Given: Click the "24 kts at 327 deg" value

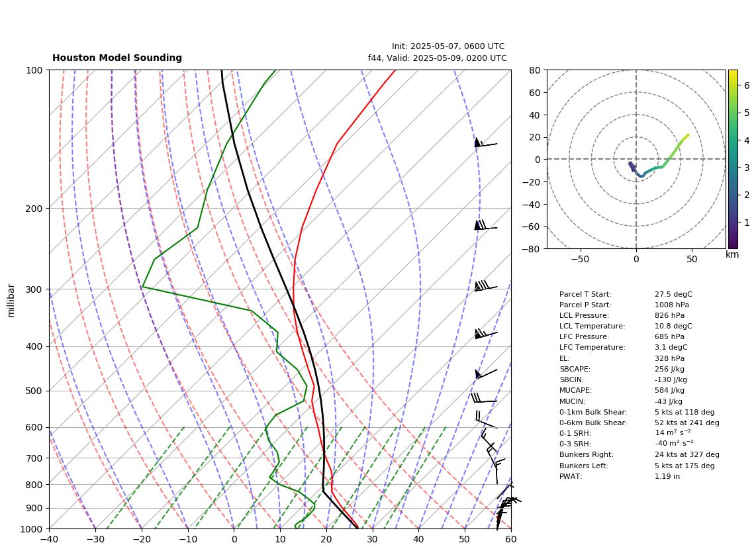Looking at the screenshot, I should tap(687, 454).
